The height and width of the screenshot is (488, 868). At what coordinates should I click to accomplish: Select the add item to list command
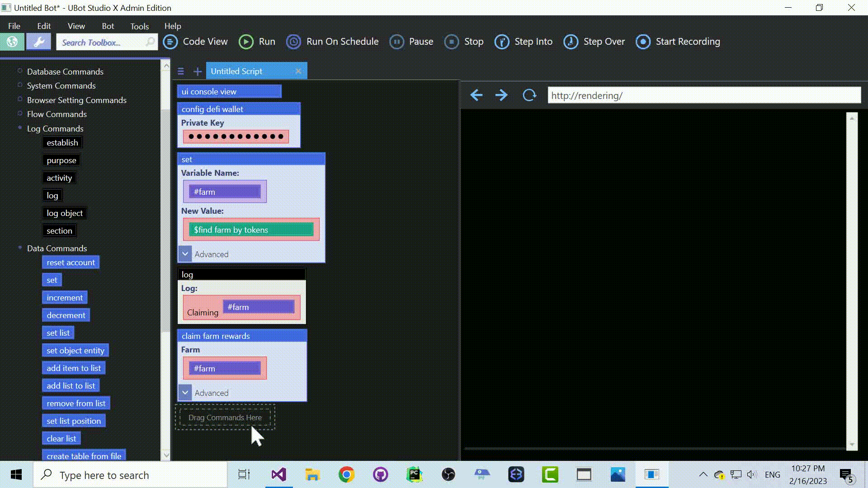(x=74, y=368)
